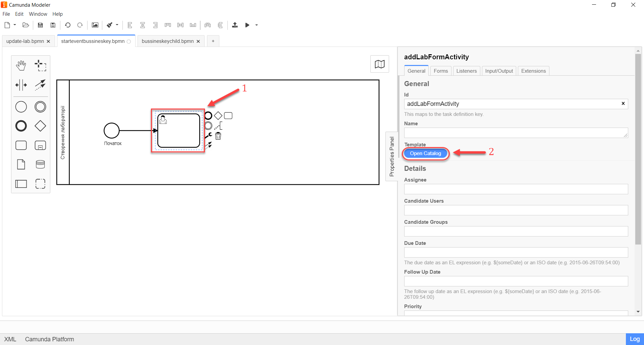Change element type with wrench icon

coord(208,136)
